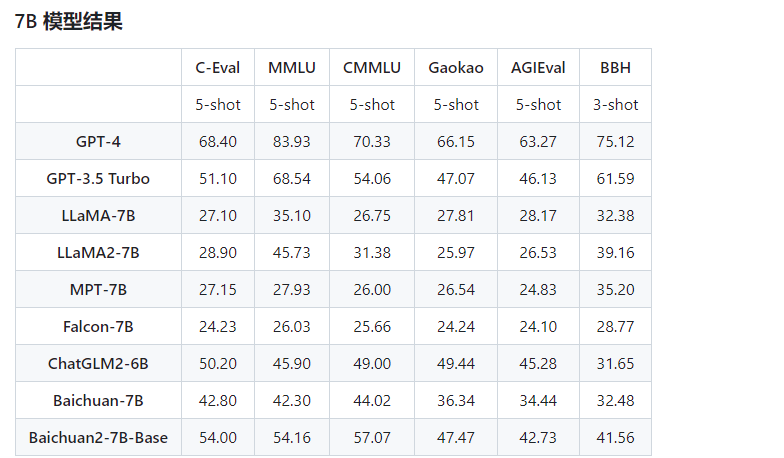Click the GPT-3.5 Turbo row label

coord(98,178)
